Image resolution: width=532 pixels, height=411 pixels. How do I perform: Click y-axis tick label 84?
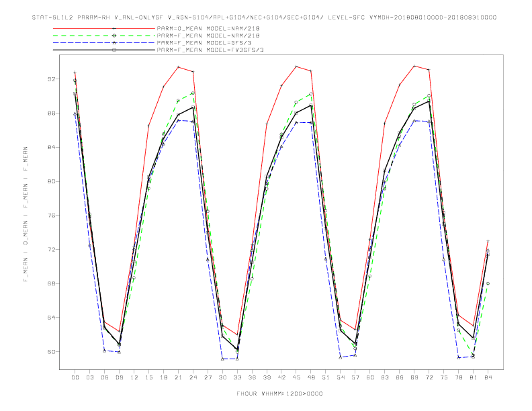53,147
